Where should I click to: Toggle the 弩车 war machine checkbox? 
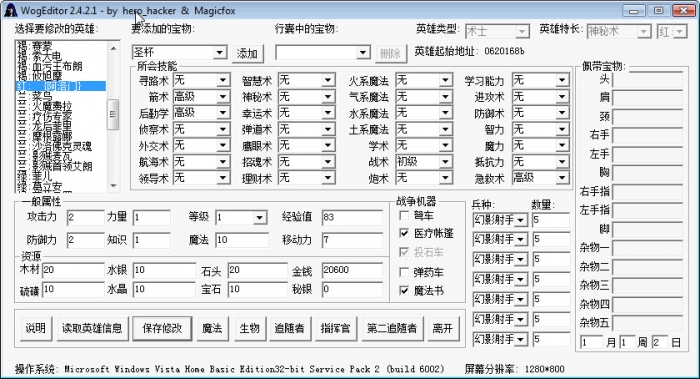coord(404,216)
